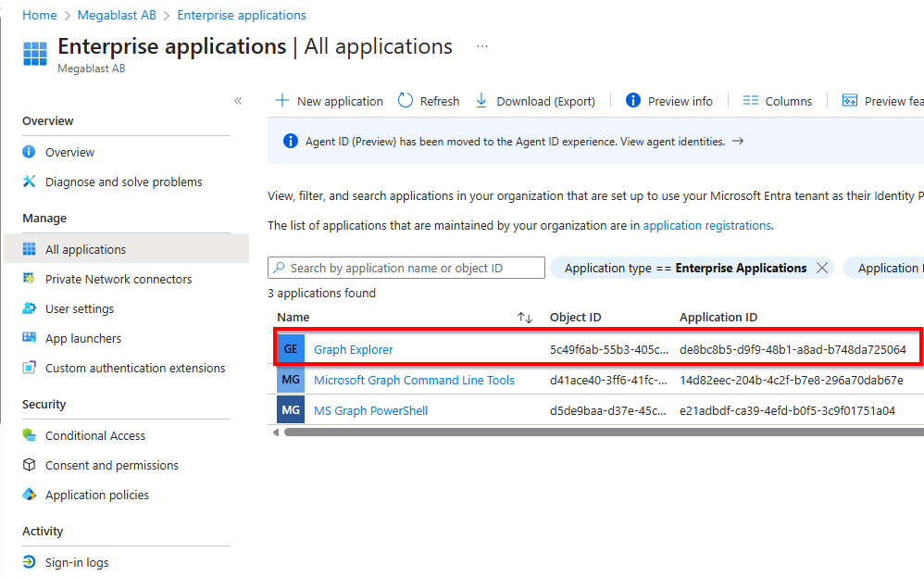The height and width of the screenshot is (577, 924).
Task: Navigate to Megablast AB breadcrumb
Action: (116, 15)
